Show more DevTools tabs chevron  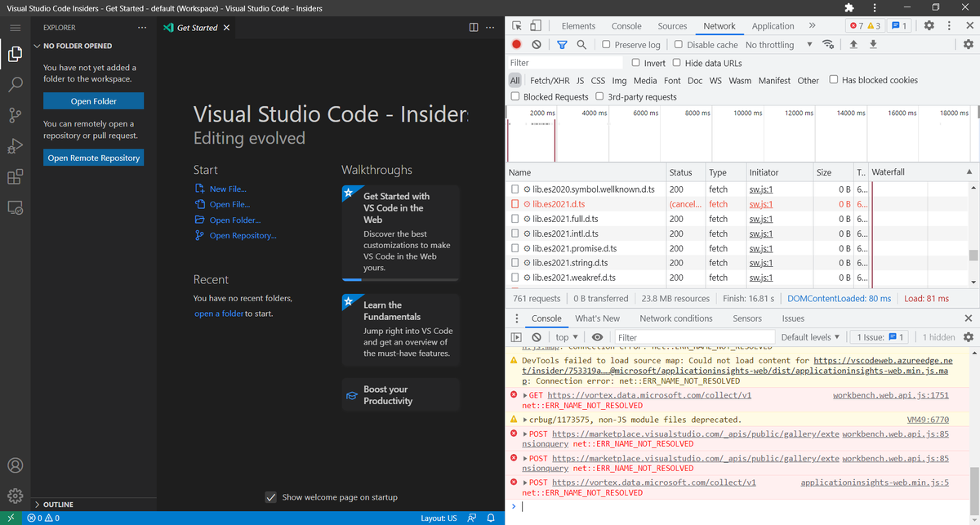click(x=812, y=26)
